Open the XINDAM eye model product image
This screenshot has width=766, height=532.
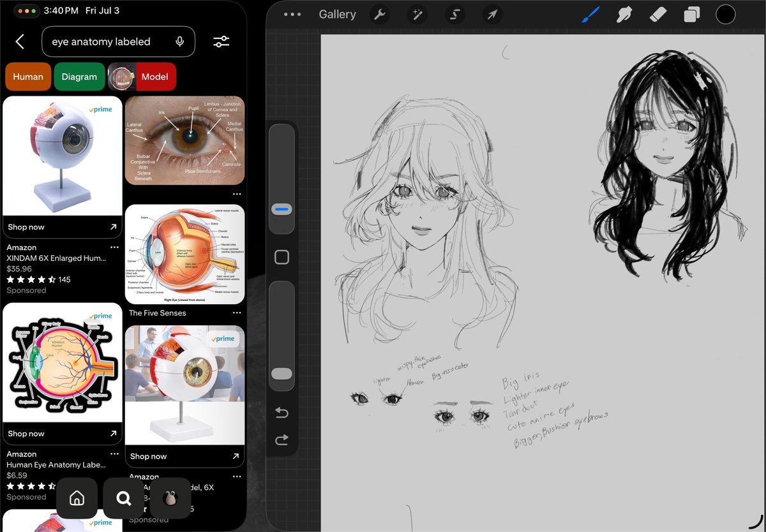(x=63, y=156)
